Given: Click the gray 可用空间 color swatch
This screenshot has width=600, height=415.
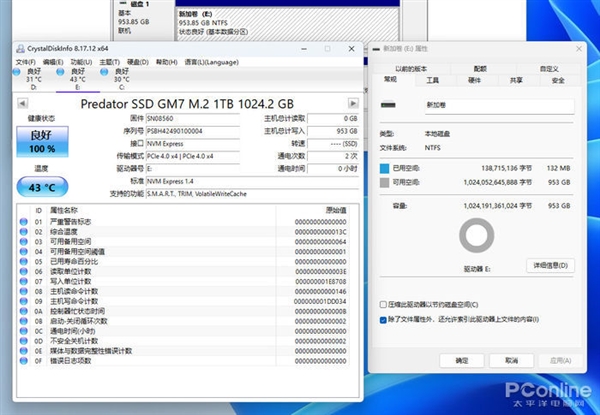Looking at the screenshot, I should [385, 182].
